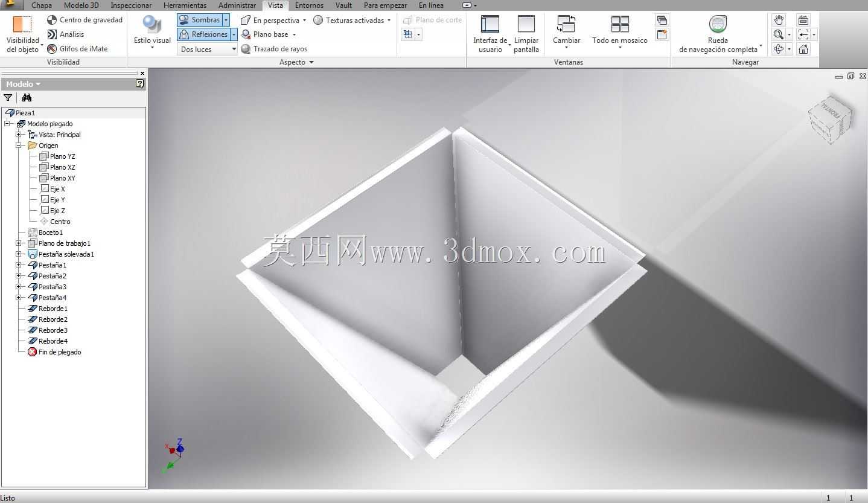This screenshot has width=868, height=503.
Task: Toggle Glifos de iMate
Action: coord(77,49)
